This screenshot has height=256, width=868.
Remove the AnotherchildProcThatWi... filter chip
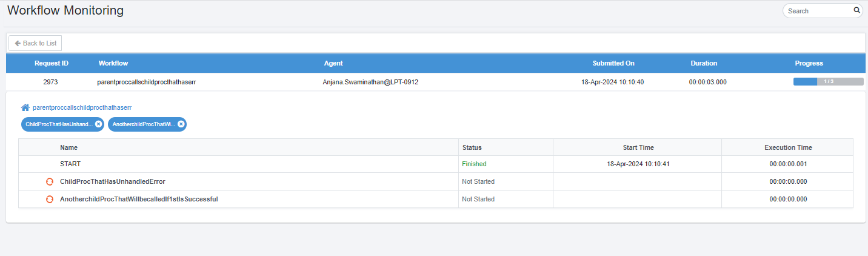coord(181,124)
